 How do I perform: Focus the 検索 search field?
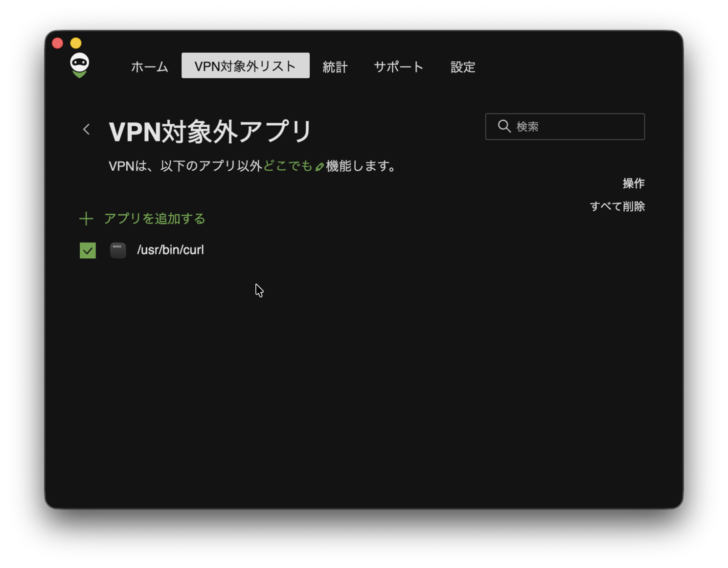tap(565, 127)
